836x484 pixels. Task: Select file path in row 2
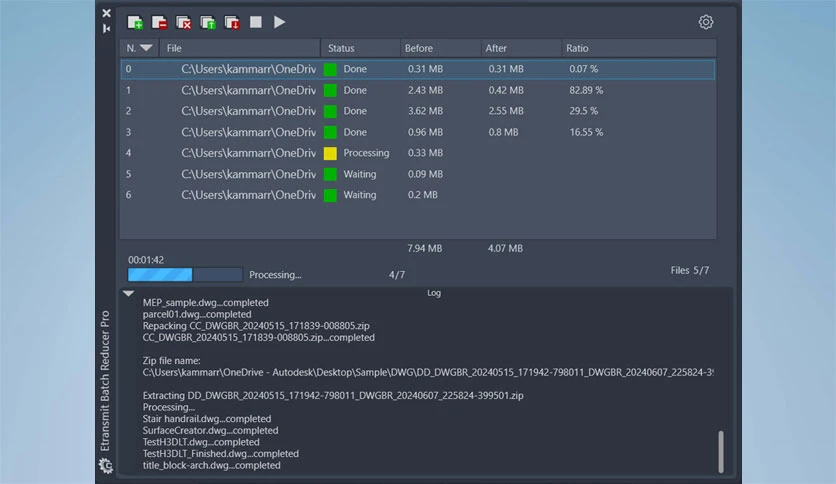(x=248, y=111)
